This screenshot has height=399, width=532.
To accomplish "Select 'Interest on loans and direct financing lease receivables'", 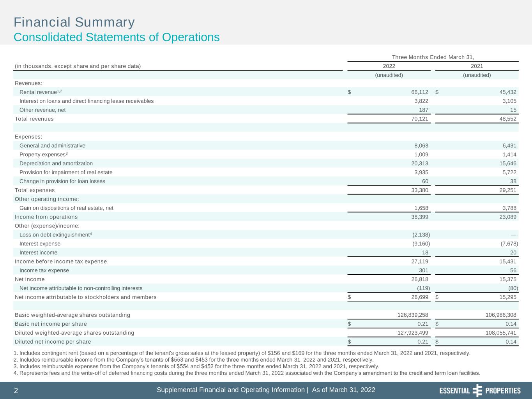I will (x=87, y=101).
